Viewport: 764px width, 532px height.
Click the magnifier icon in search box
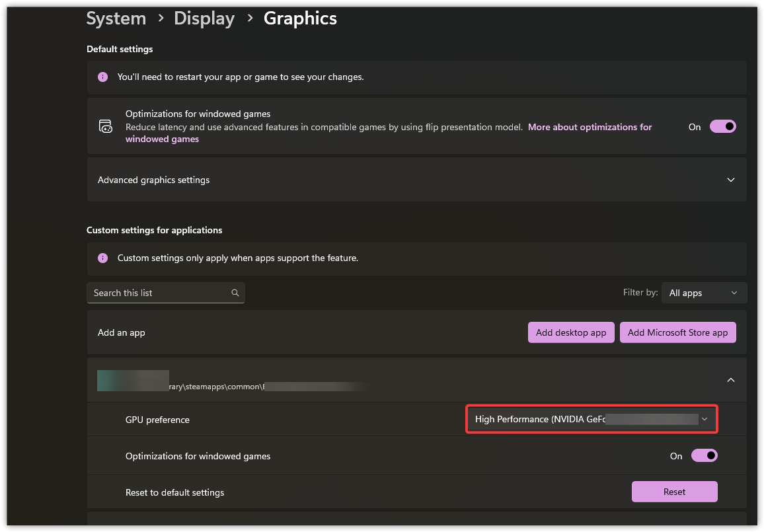235,293
